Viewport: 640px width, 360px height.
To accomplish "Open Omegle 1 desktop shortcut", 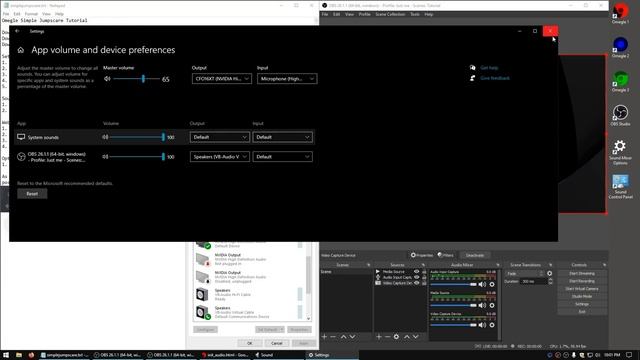I will point(620,13).
